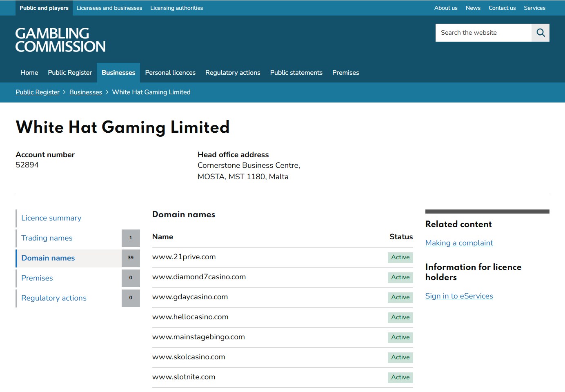
Task: Focus the Search the website field
Action: pyautogui.click(x=483, y=33)
